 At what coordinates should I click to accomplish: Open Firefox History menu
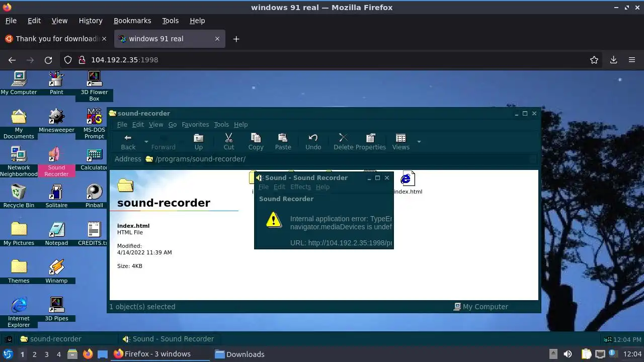91,21
